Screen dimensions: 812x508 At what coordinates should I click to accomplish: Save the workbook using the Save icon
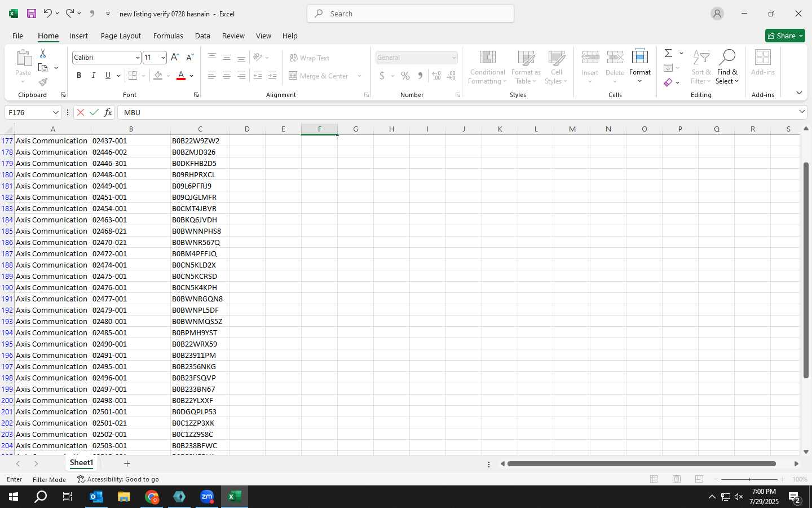pos(32,14)
